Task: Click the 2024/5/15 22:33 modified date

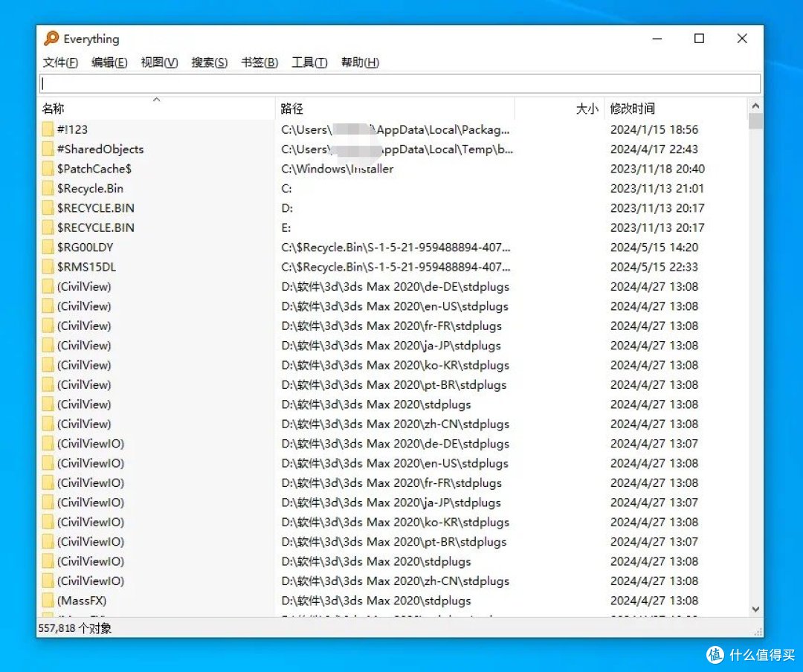Action: click(654, 267)
